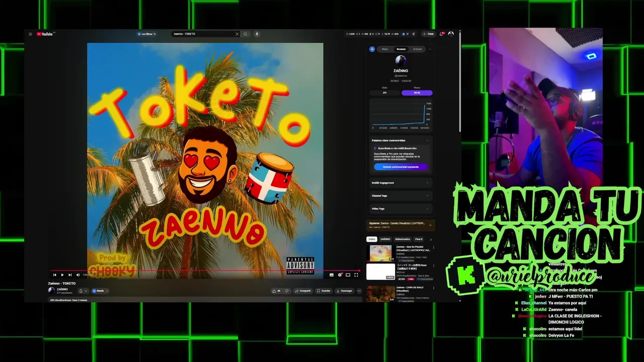
Task: Open the Los filtros dropdown
Action: (x=146, y=34)
